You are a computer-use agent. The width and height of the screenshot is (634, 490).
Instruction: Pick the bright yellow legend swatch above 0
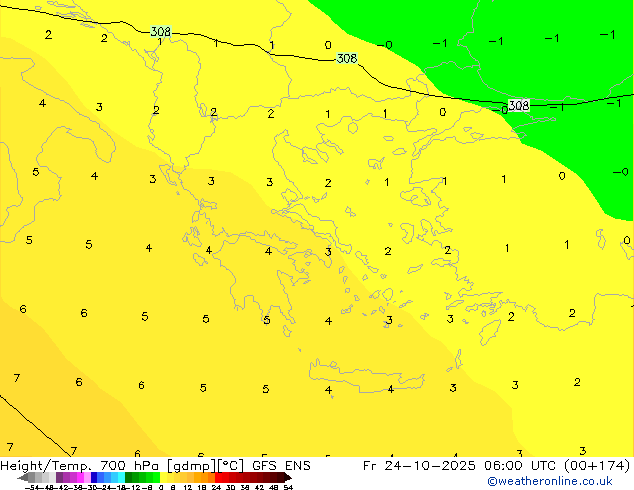click(x=163, y=477)
